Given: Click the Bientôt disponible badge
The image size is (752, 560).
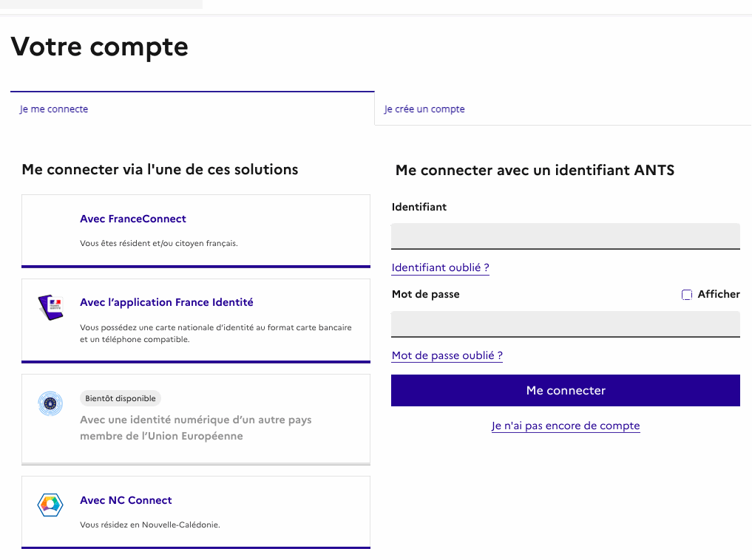Looking at the screenshot, I should tap(121, 398).
